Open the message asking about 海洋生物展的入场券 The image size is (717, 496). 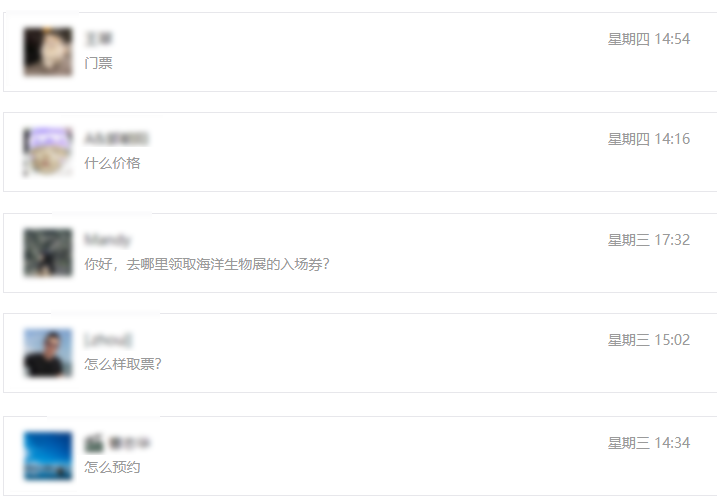(207, 264)
